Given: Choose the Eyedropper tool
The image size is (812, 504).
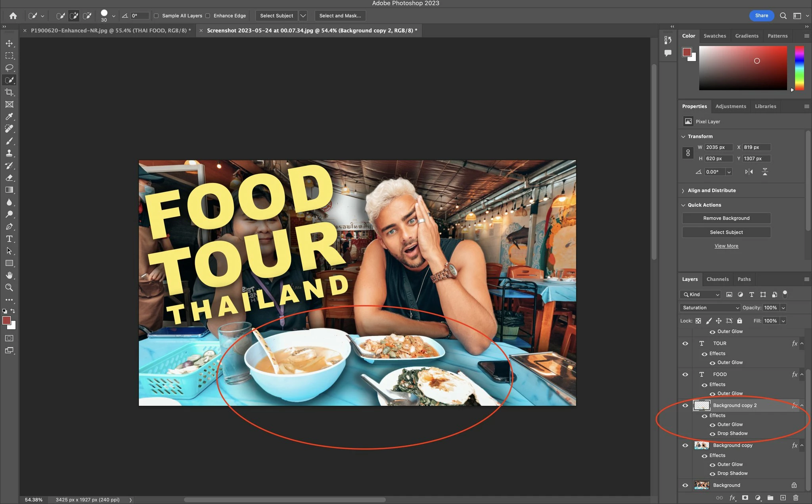Looking at the screenshot, I should (x=9, y=116).
